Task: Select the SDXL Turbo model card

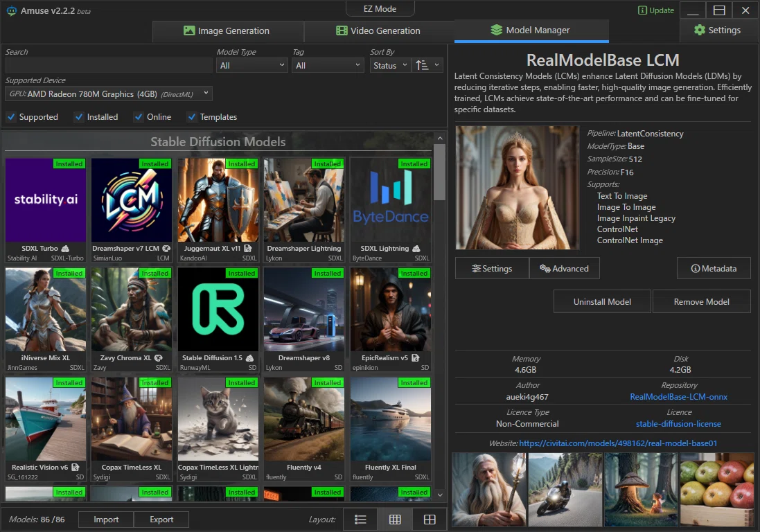Action: [46, 210]
